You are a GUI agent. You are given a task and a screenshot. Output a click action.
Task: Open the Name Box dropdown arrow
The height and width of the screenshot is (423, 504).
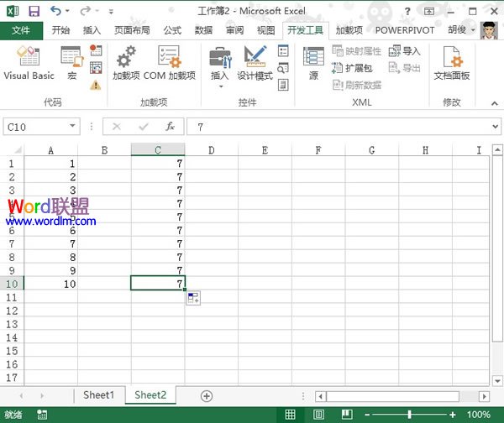pos(73,126)
